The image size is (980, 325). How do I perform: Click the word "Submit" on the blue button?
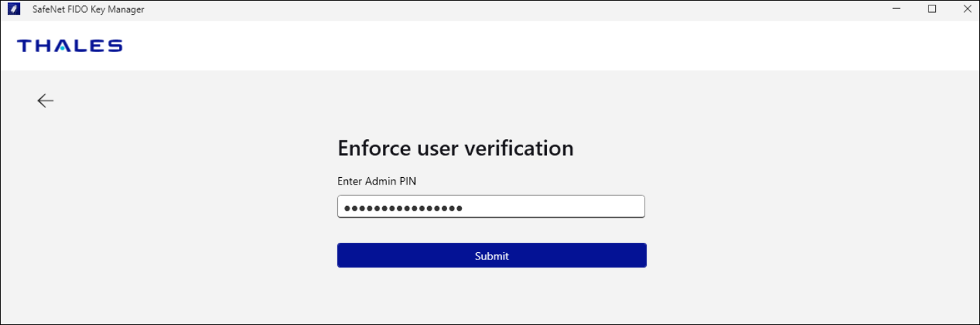[x=491, y=256]
